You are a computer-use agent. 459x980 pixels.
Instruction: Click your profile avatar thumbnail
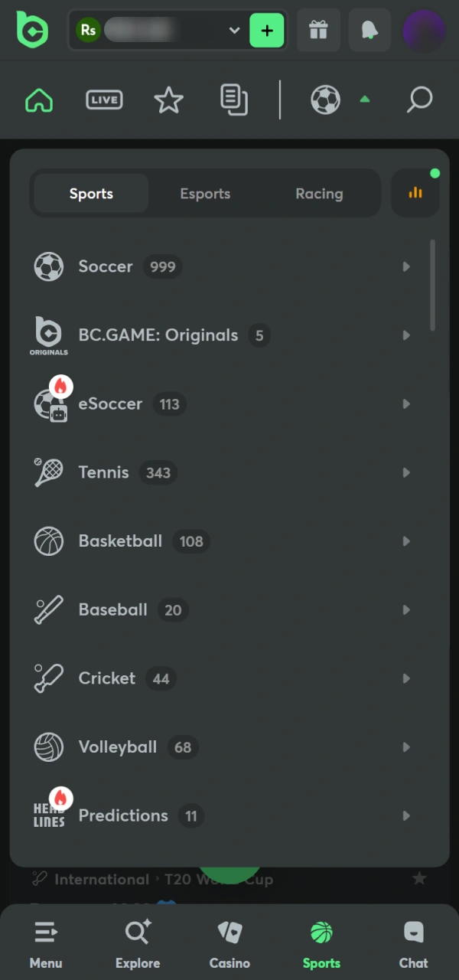pyautogui.click(x=424, y=30)
